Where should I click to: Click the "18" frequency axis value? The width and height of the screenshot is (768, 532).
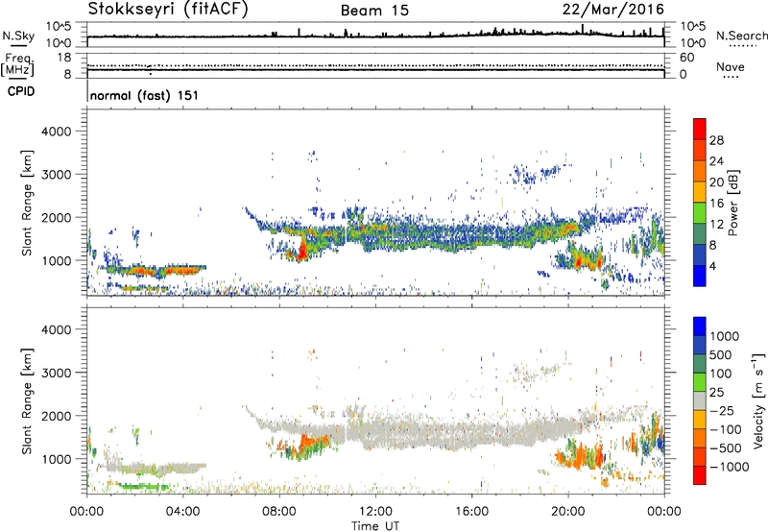(63, 58)
